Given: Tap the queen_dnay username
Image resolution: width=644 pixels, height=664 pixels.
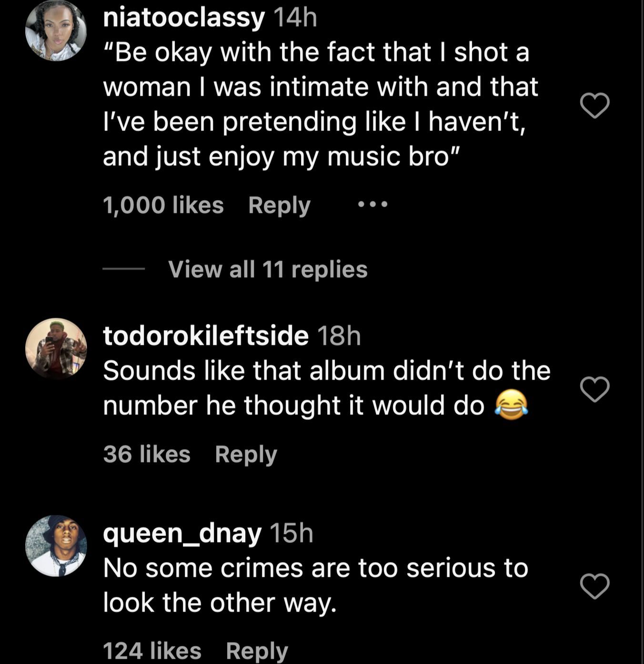Looking at the screenshot, I should 182,533.
